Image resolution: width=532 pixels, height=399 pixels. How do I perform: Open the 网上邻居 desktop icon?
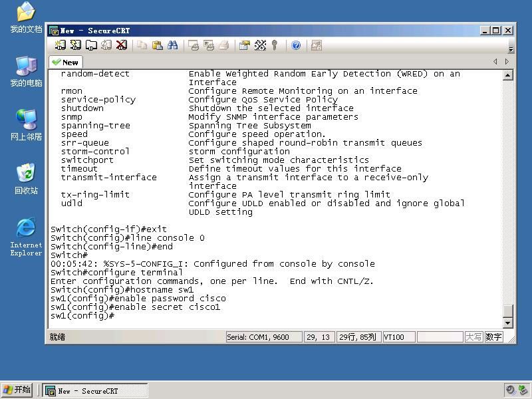coord(26,125)
